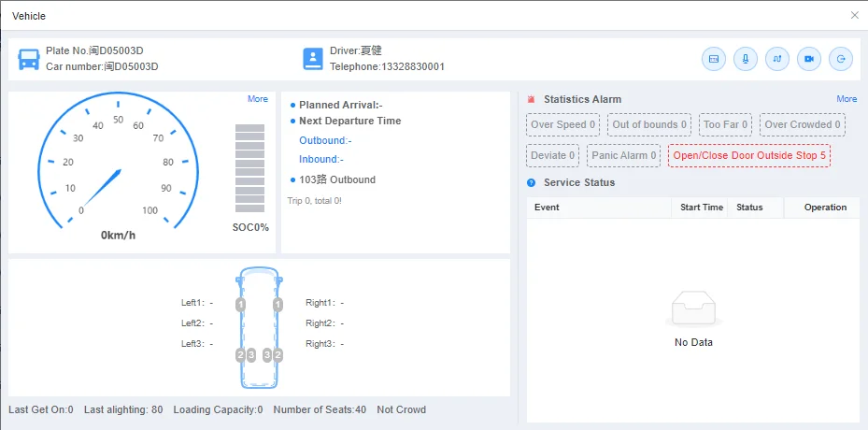The image size is (868, 430).
Task: Click the red alarm siren icon
Action: [x=532, y=99]
